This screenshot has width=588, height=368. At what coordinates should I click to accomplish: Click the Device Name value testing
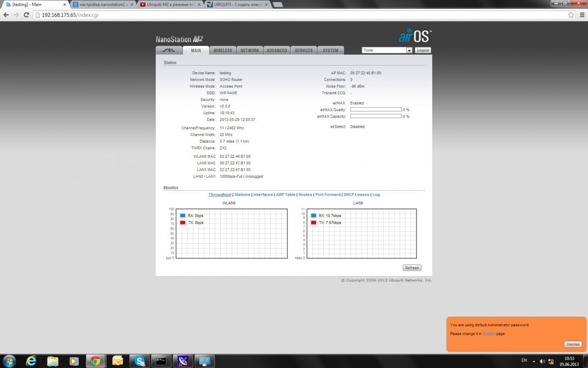[225, 73]
